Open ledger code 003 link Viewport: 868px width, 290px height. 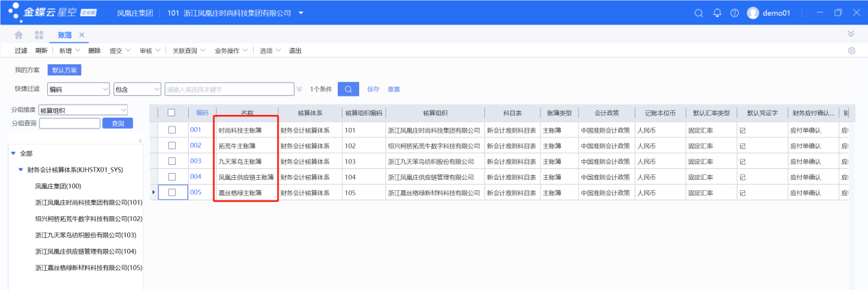point(196,161)
